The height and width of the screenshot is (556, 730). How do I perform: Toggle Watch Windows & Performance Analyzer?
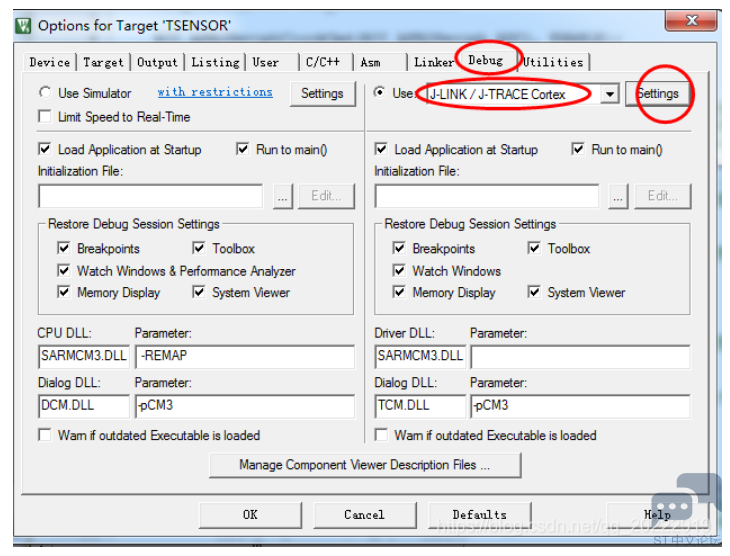click(x=64, y=271)
